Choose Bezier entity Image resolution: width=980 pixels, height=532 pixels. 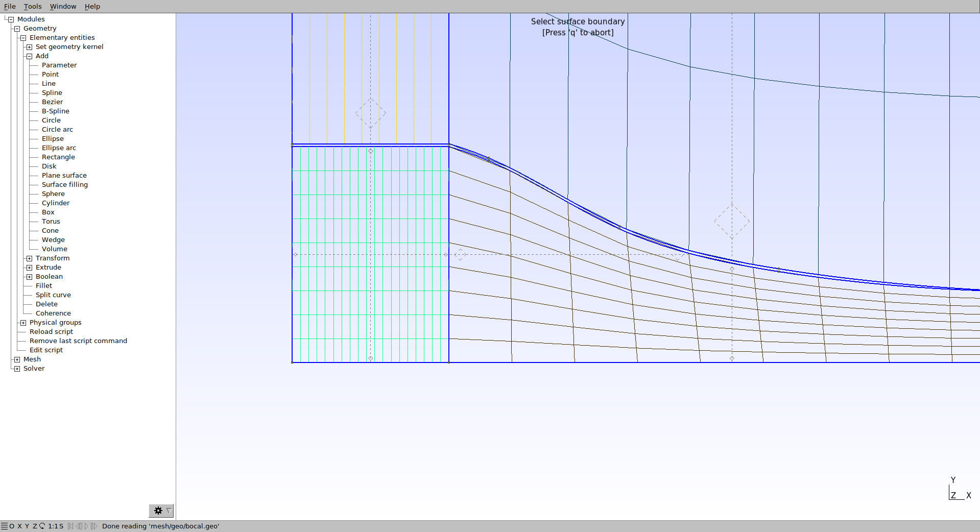click(x=52, y=102)
